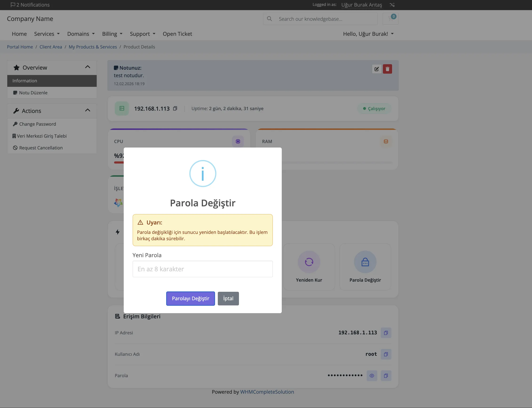532x408 pixels.
Task: Reveal the password with the eye icon
Action: pyautogui.click(x=372, y=376)
